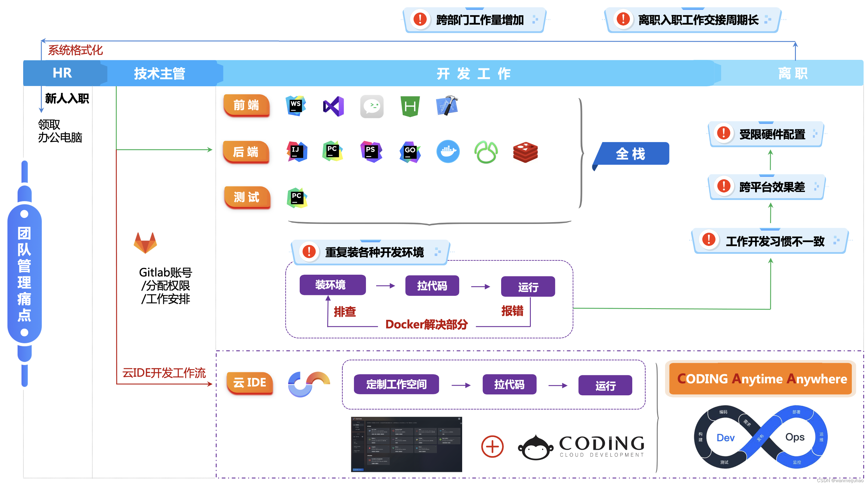
Task: Click the 报错 red text
Action: click(x=512, y=311)
